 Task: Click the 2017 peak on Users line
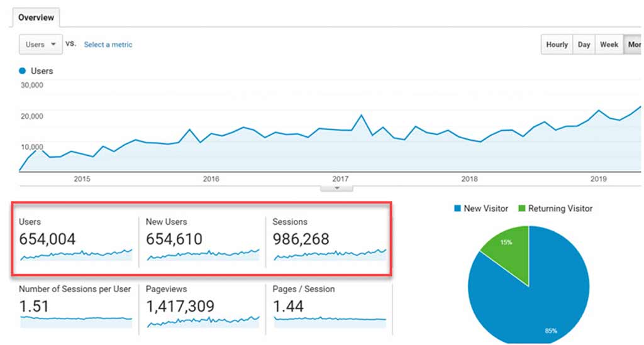coord(362,115)
